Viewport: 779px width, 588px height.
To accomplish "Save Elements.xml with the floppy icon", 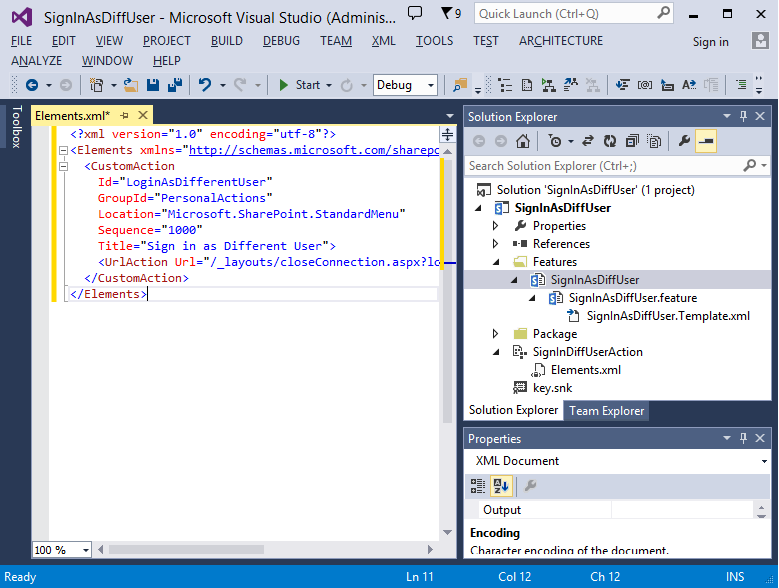I will point(153,85).
